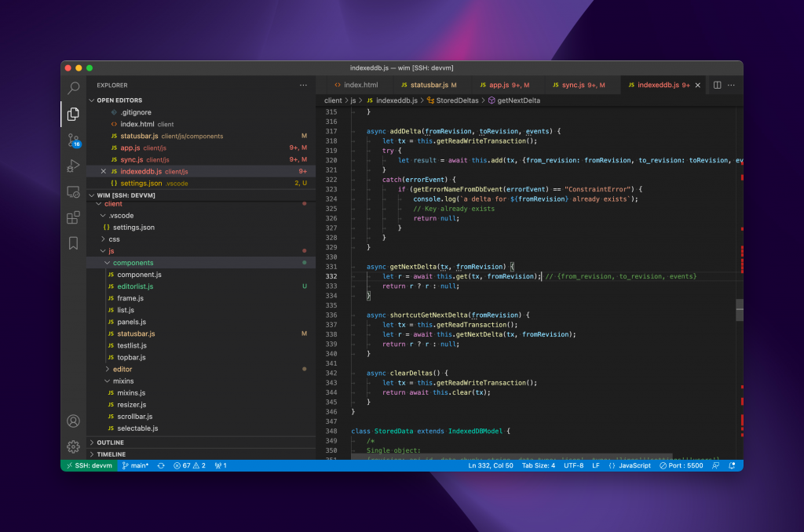This screenshot has width=804, height=532.
Task: Open the Bookmarks view icon
Action: click(73, 243)
